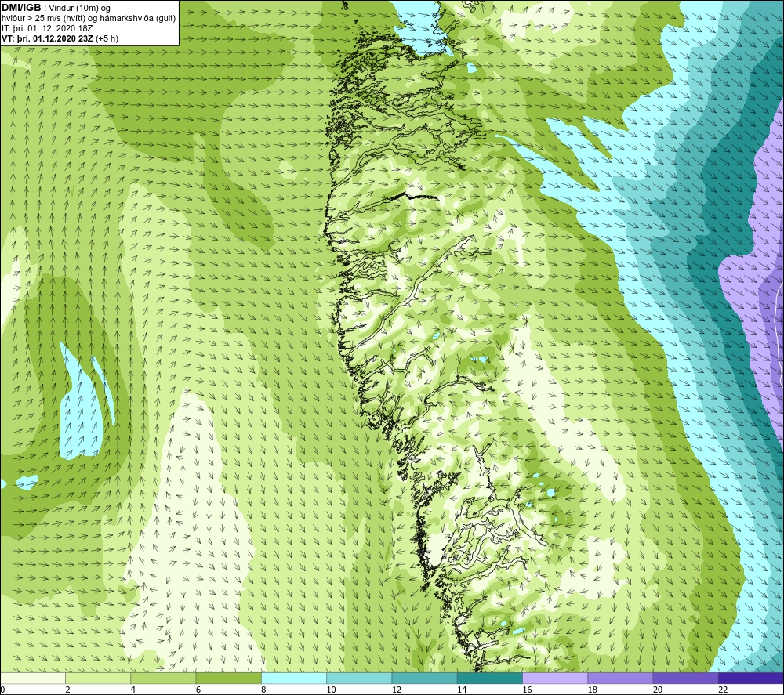Click the '0' scale label
The width and height of the screenshot is (784, 695).
[x=2, y=690]
